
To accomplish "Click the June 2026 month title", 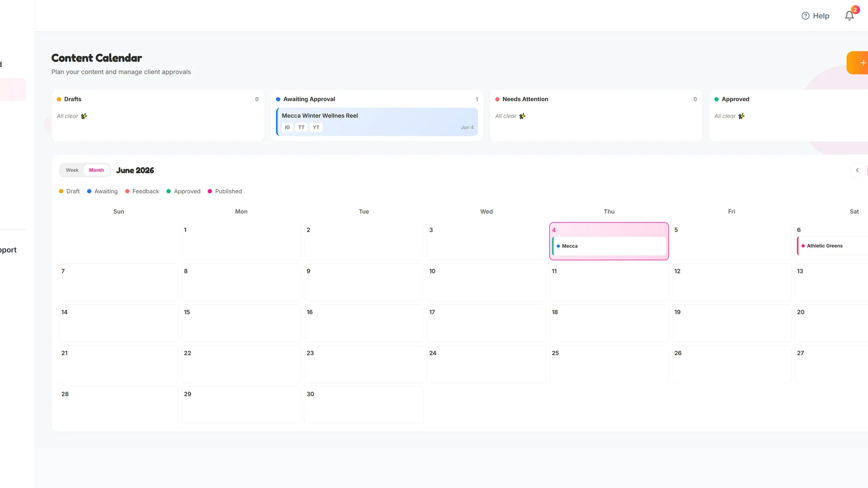I will (135, 170).
